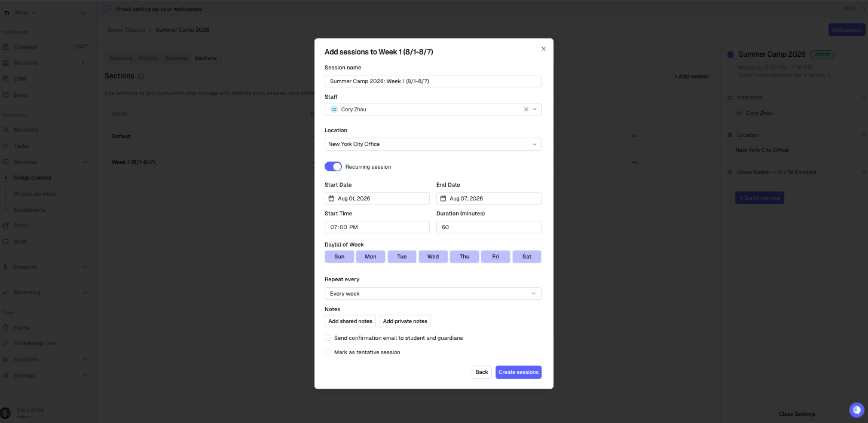Toggle Thu day of week
The height and width of the screenshot is (423, 868).
pos(464,257)
